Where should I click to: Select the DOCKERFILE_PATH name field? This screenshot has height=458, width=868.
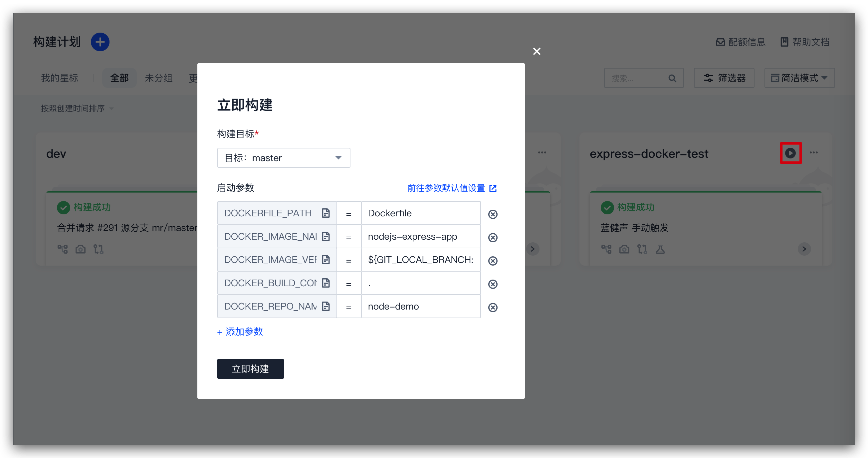[x=277, y=213]
